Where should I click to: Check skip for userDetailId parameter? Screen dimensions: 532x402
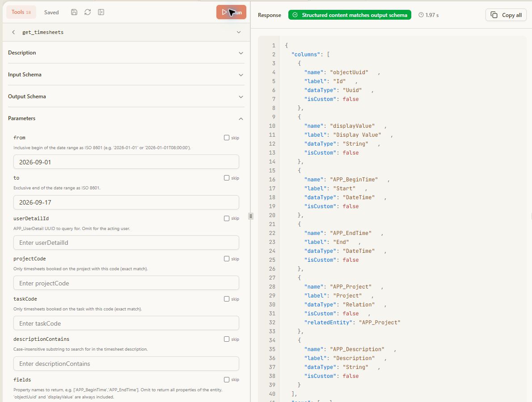click(227, 218)
